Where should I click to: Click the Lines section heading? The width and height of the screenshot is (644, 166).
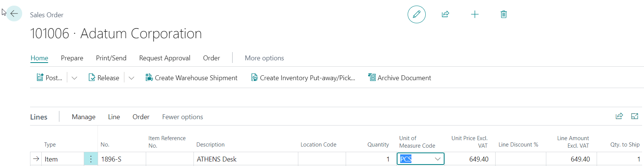click(39, 117)
